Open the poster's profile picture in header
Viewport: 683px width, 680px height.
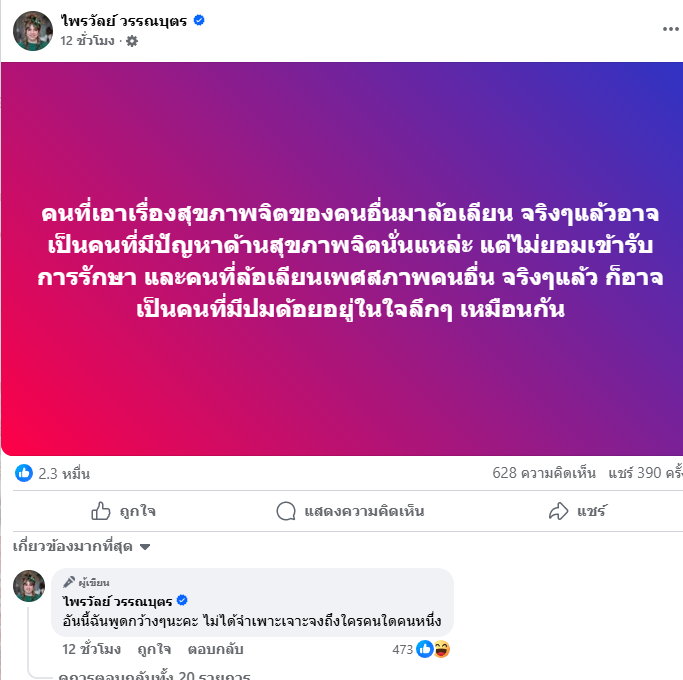point(33,31)
